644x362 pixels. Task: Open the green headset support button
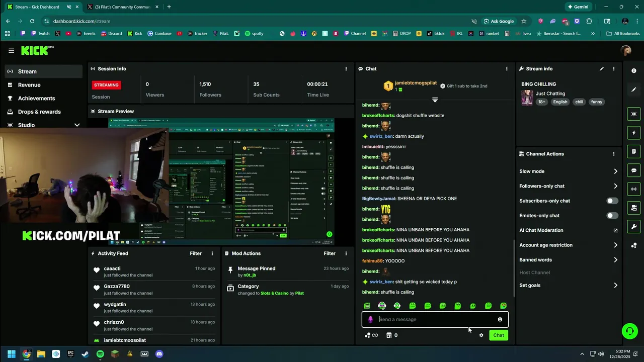click(629, 331)
